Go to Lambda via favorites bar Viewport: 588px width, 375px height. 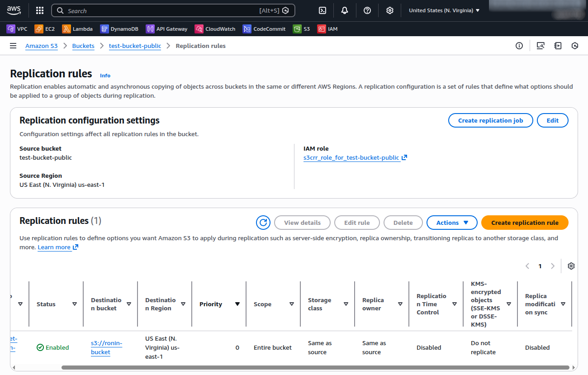(x=77, y=29)
